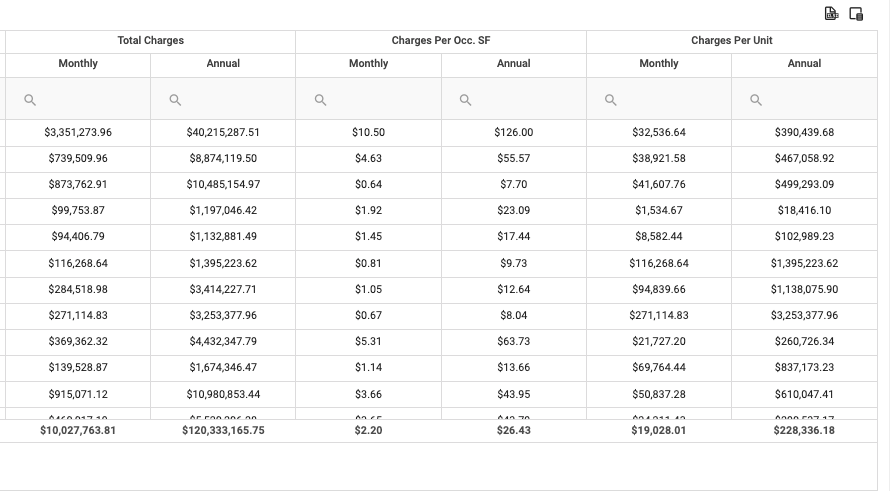Select the $10,485,154.97 annual charges cell
The image size is (890, 491).
pyautogui.click(x=223, y=184)
